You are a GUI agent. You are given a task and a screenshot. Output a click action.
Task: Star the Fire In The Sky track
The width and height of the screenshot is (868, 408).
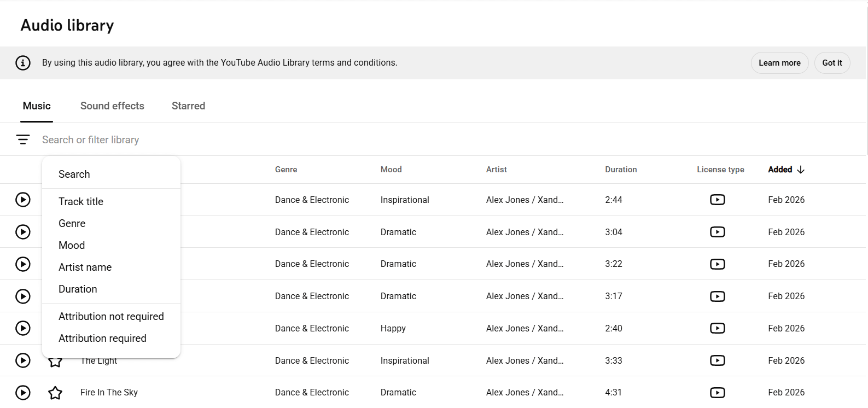click(55, 393)
